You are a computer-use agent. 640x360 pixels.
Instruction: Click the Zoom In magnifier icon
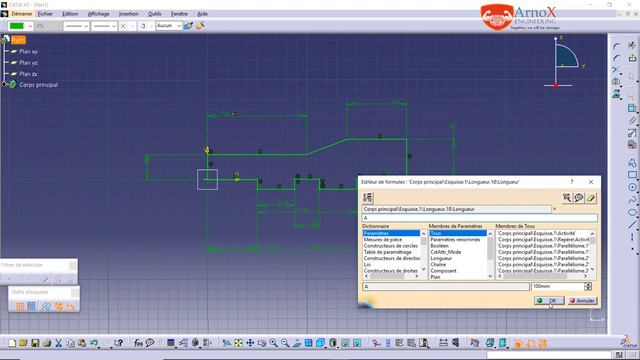pos(273,343)
